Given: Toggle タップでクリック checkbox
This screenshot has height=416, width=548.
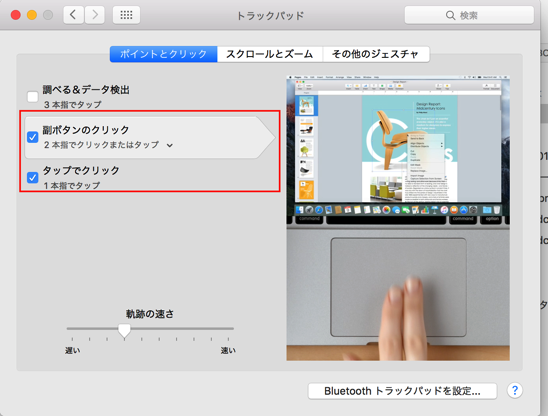Looking at the screenshot, I should pyautogui.click(x=33, y=178).
